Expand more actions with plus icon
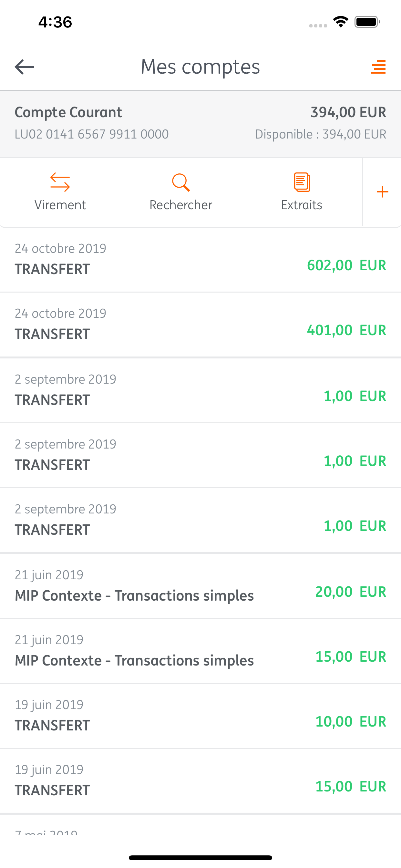This screenshot has width=401, height=868. click(382, 192)
